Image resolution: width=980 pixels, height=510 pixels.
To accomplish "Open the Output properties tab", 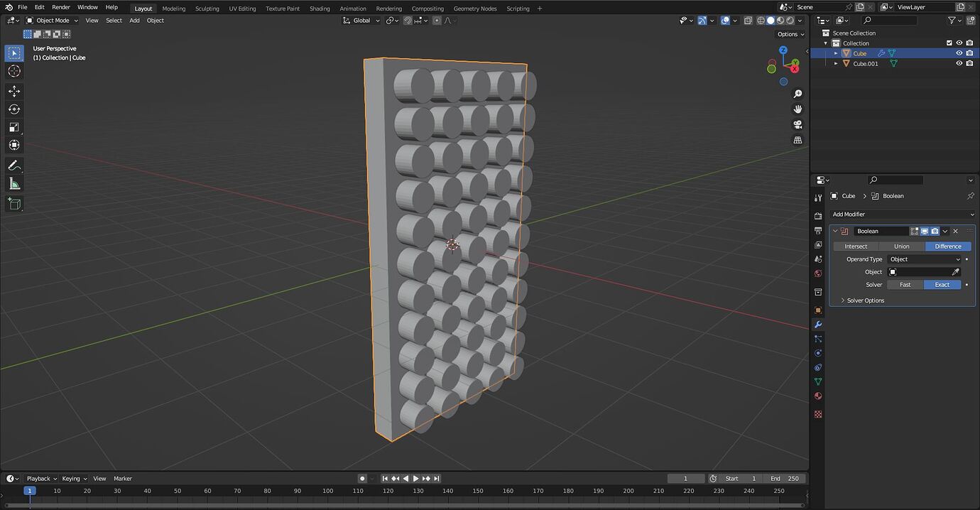I will tap(818, 230).
